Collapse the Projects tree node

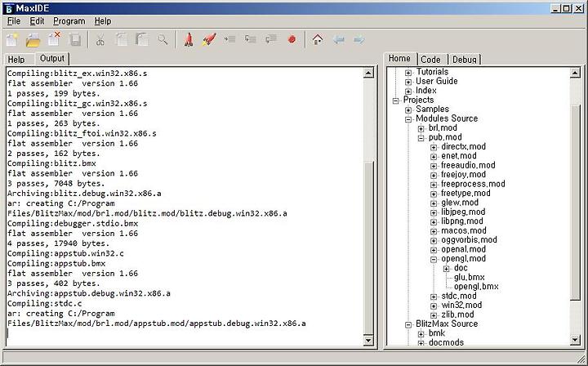(x=395, y=100)
